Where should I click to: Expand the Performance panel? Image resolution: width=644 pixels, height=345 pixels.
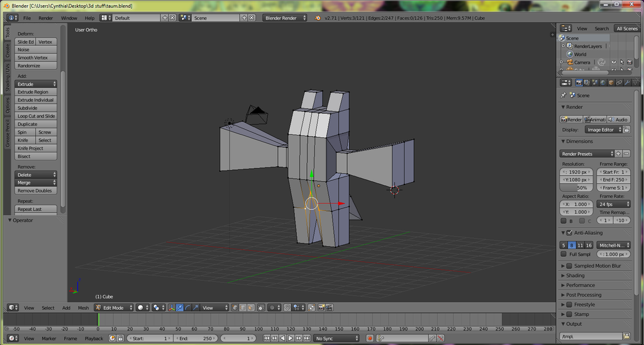(580, 285)
